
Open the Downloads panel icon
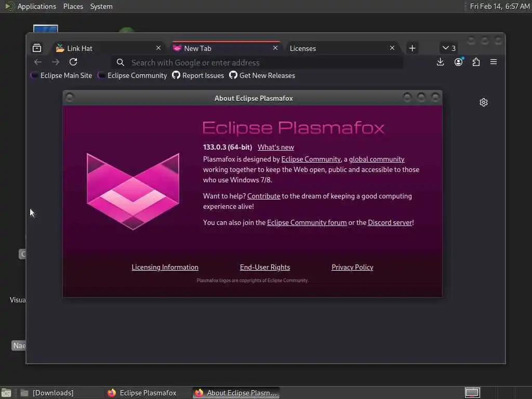[x=440, y=62]
